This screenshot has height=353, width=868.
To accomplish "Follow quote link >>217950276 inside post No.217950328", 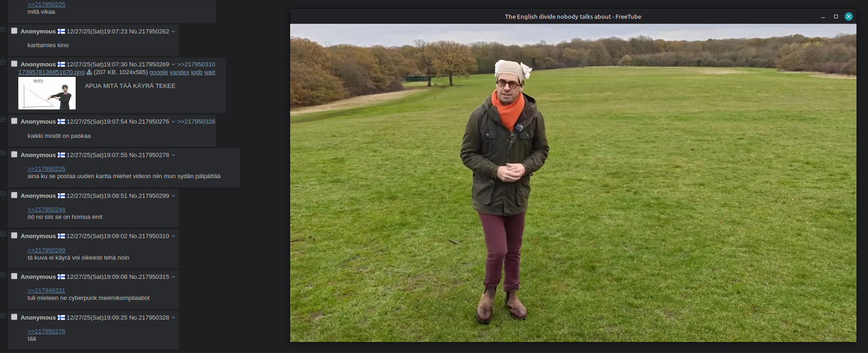I will [46, 331].
